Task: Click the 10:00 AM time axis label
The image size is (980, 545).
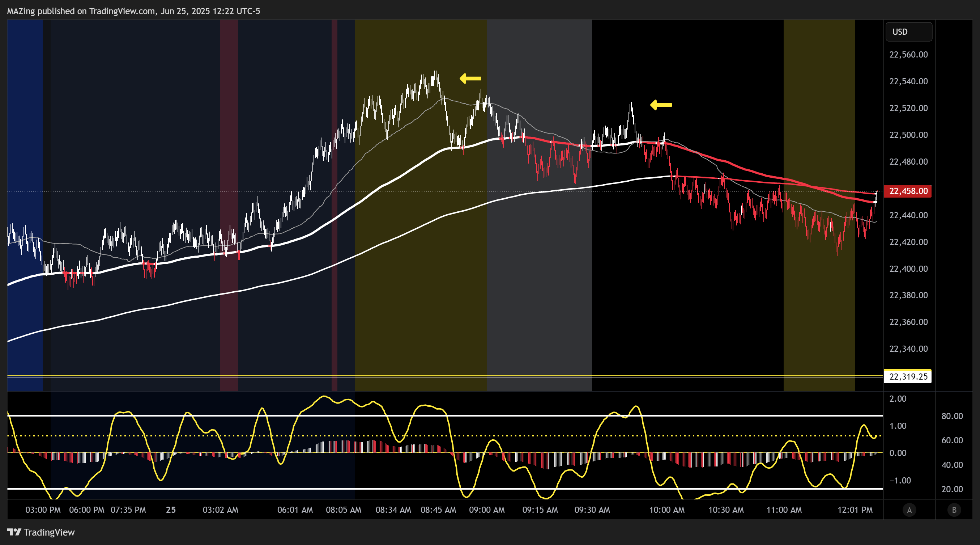Action: (x=667, y=510)
